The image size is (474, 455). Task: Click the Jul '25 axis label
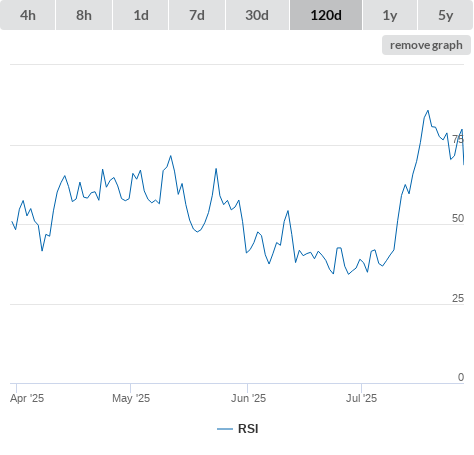click(361, 398)
